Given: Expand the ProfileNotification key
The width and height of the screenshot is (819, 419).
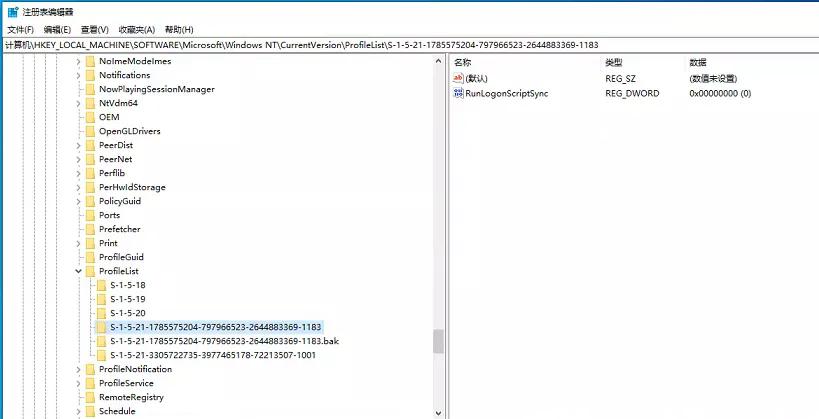Looking at the screenshot, I should click(78, 369).
